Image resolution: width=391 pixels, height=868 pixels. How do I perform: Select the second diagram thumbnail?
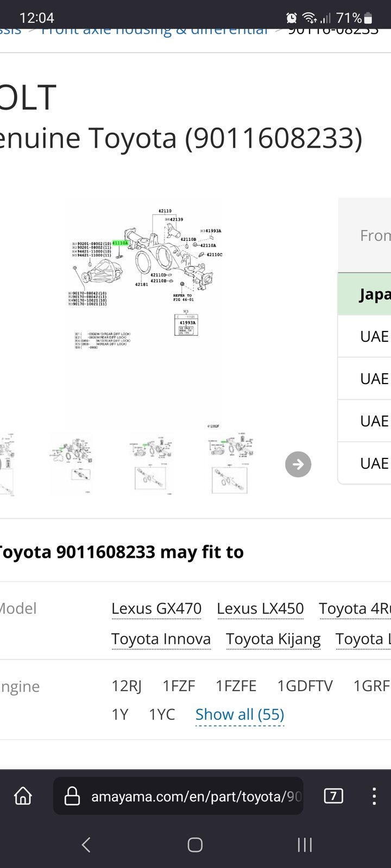pyautogui.click(x=72, y=464)
